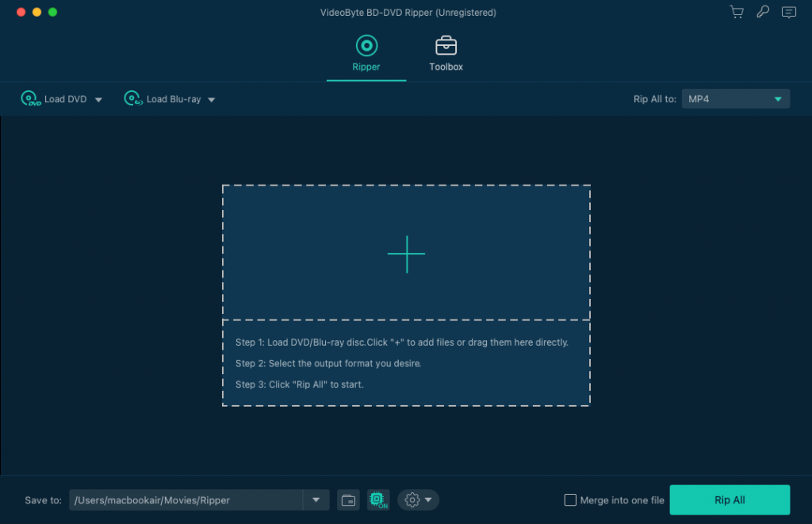Click the Ripper disc icon
The image size is (812, 524).
[366, 45]
